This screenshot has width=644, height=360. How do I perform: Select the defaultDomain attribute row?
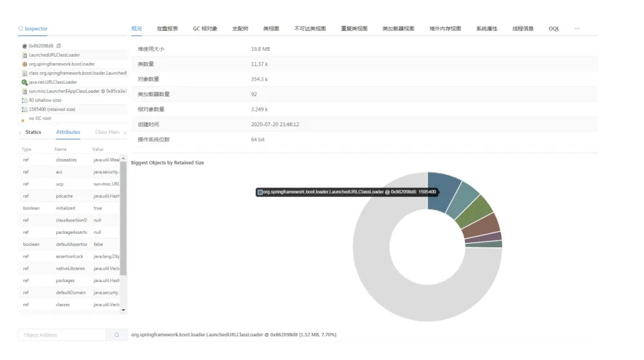click(69, 292)
